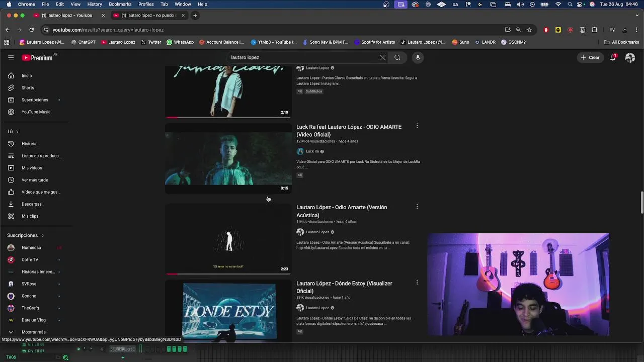
Task: Click the Crear button
Action: click(x=590, y=57)
